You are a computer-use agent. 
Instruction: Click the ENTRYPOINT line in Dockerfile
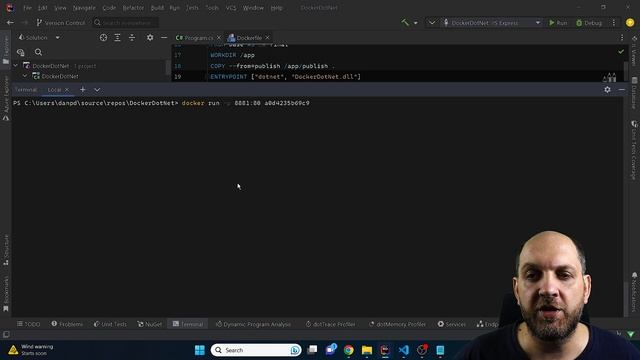[285, 76]
